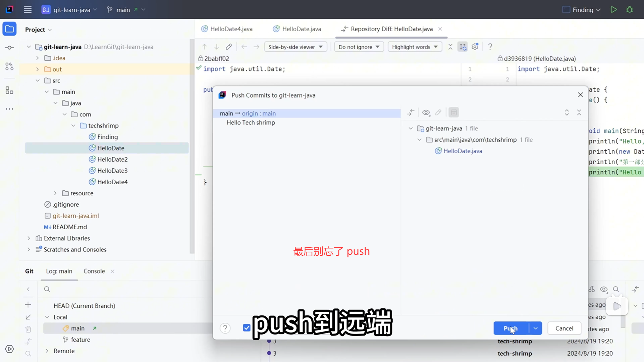Click the Debug bug icon
644x362 pixels.
(x=630, y=10)
